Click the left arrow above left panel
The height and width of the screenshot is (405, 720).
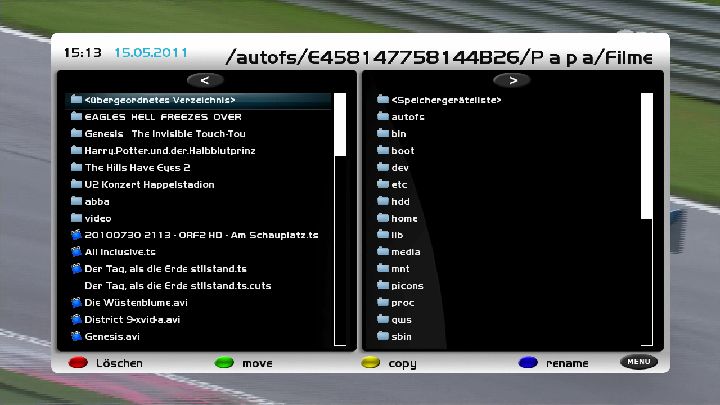204,80
